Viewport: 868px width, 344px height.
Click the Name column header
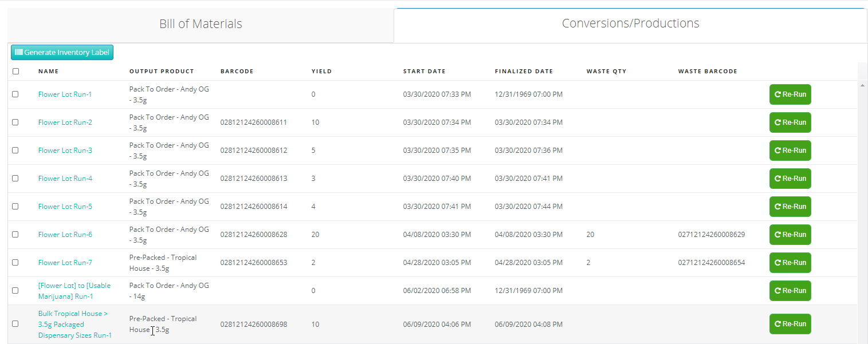[48, 72]
